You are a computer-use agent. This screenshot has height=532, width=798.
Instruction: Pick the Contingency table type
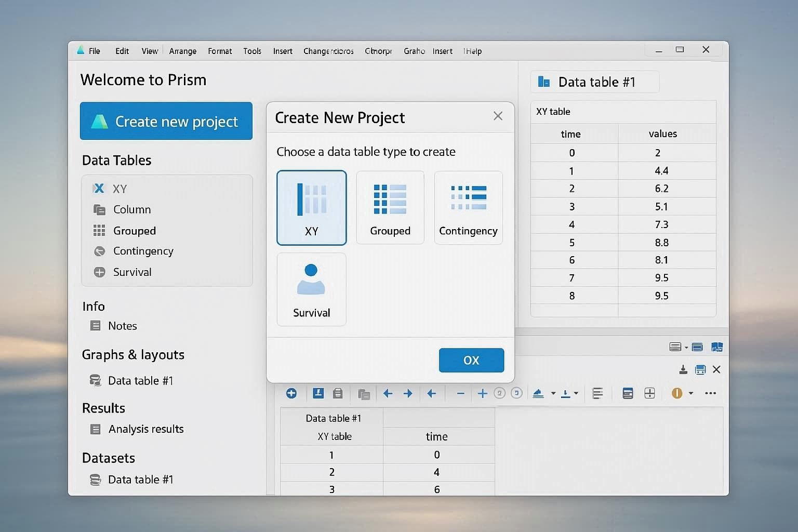[x=468, y=207]
